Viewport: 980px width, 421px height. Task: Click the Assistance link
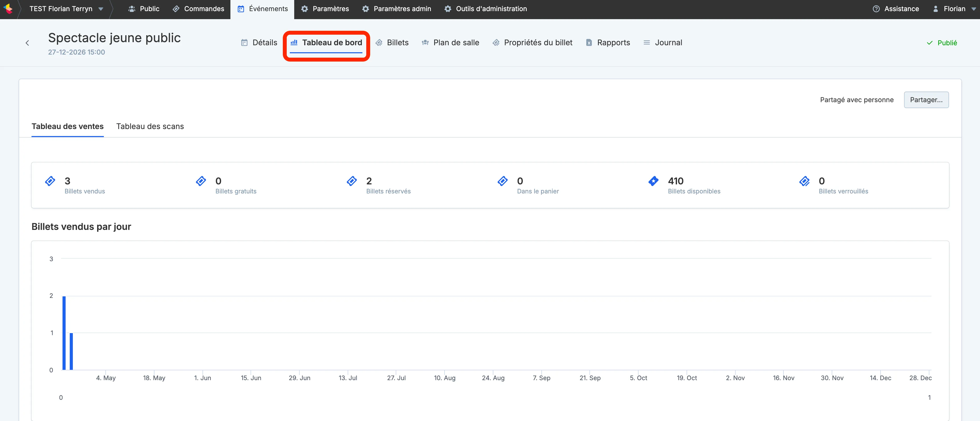pos(896,9)
